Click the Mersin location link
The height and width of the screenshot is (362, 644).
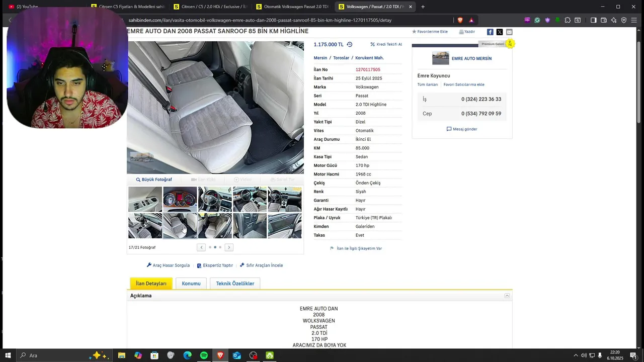coord(320,58)
